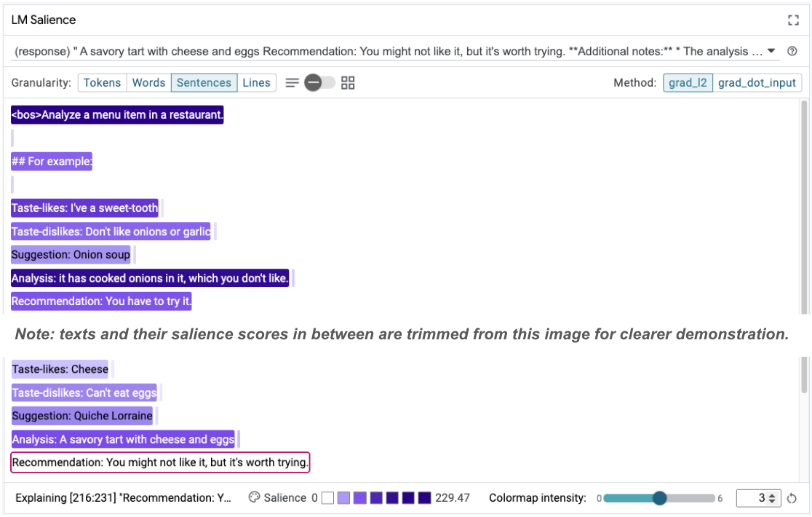This screenshot has height=517, width=812.
Task: Click the help question mark icon
Action: pyautogui.click(x=792, y=52)
